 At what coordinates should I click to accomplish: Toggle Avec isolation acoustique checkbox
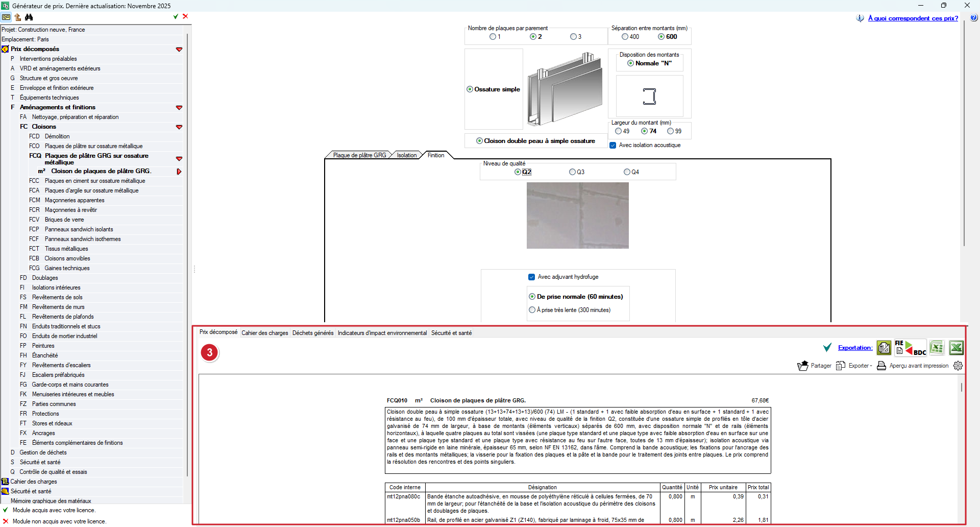[613, 145]
